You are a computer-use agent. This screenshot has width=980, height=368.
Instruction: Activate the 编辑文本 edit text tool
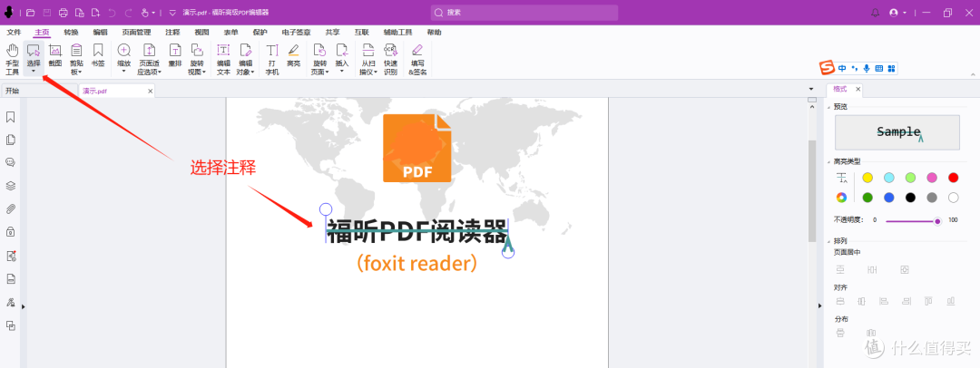click(x=223, y=59)
